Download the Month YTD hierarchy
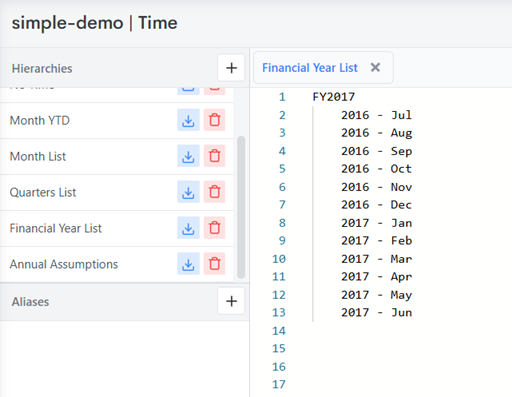512x397 pixels. [188, 120]
